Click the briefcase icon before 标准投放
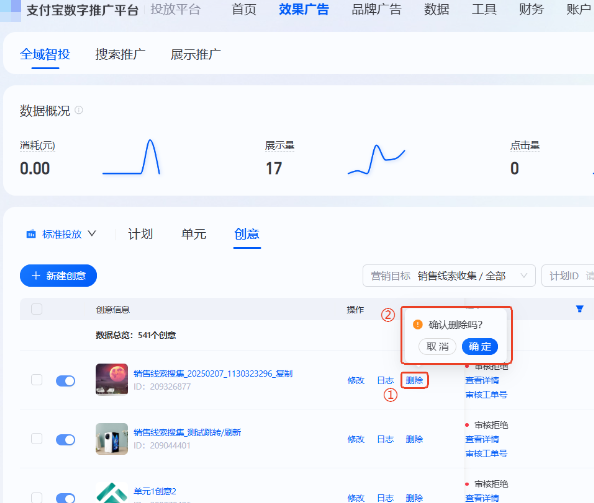Image resolution: width=594 pixels, height=503 pixels. 31,234
